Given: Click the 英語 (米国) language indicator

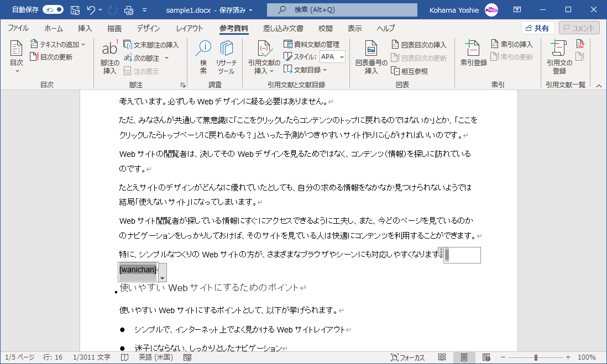Looking at the screenshot, I should tap(156, 357).
